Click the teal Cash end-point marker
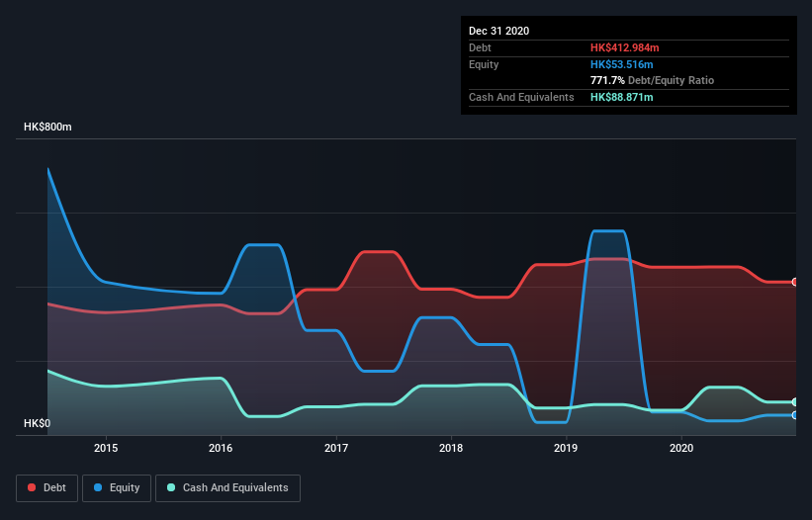 click(x=795, y=402)
